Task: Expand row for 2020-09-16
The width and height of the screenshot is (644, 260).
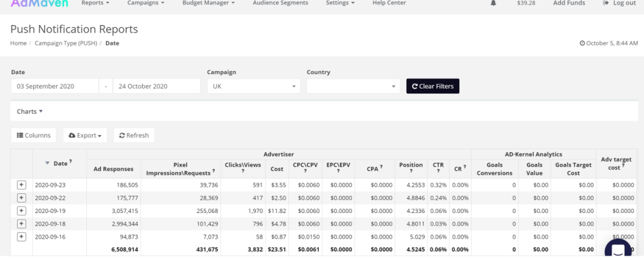Action: tap(21, 237)
